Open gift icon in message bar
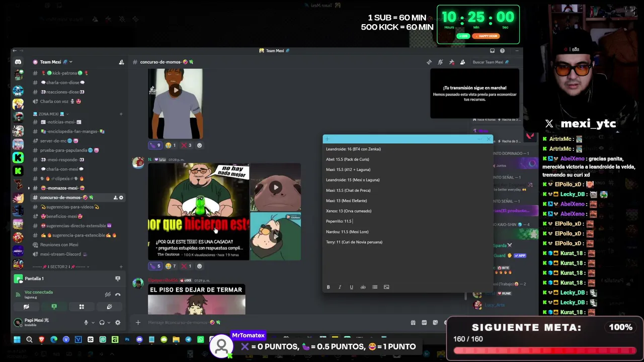The height and width of the screenshot is (362, 644). [x=413, y=323]
